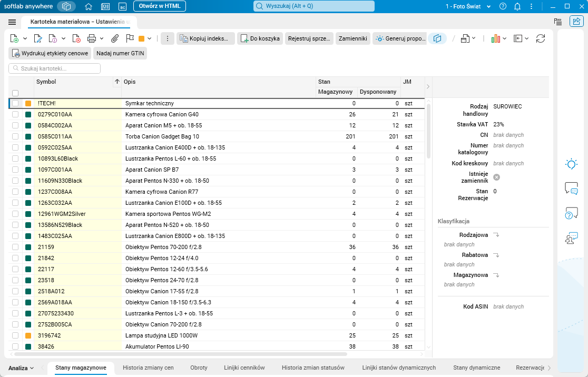Tick checkbox for 21159 row
The height and width of the screenshot is (377, 588).
(15, 247)
